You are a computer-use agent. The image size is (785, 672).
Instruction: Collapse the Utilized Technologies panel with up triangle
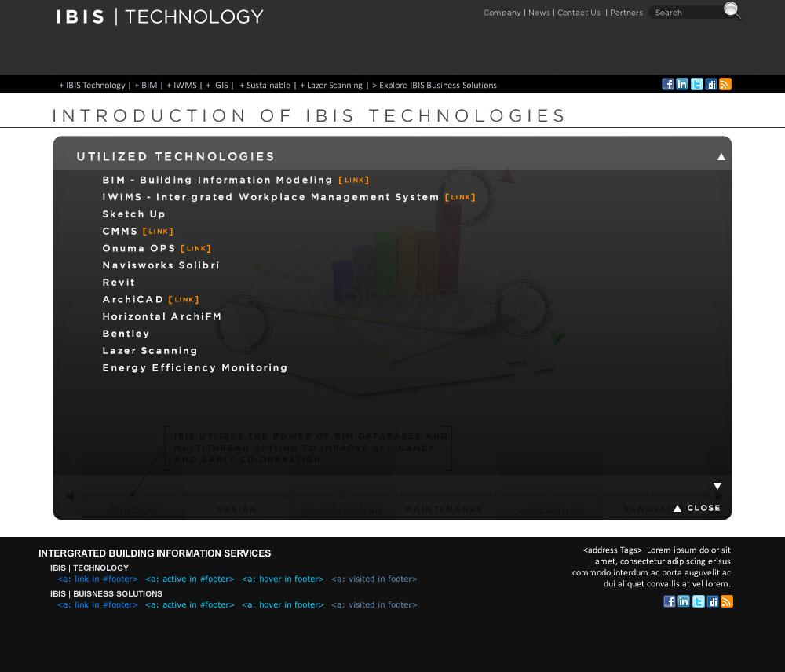pos(721,157)
